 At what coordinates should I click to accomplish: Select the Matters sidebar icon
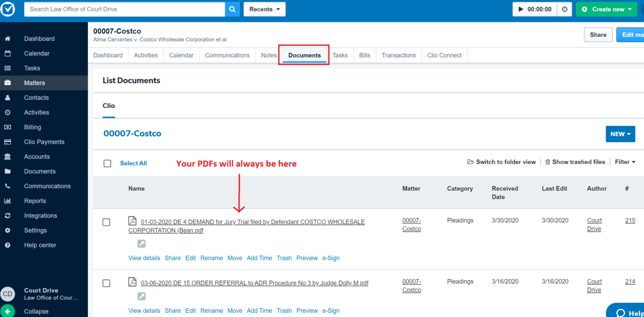[x=7, y=82]
